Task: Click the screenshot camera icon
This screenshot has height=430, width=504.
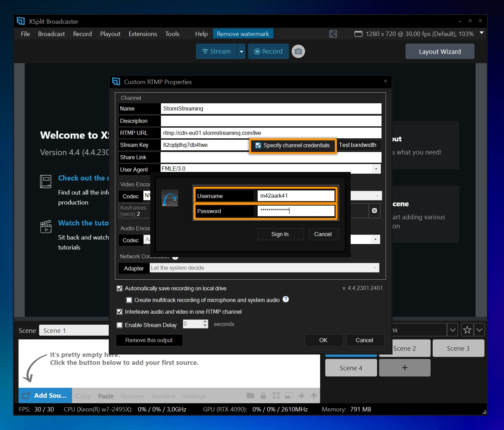Action: pyautogui.click(x=298, y=51)
